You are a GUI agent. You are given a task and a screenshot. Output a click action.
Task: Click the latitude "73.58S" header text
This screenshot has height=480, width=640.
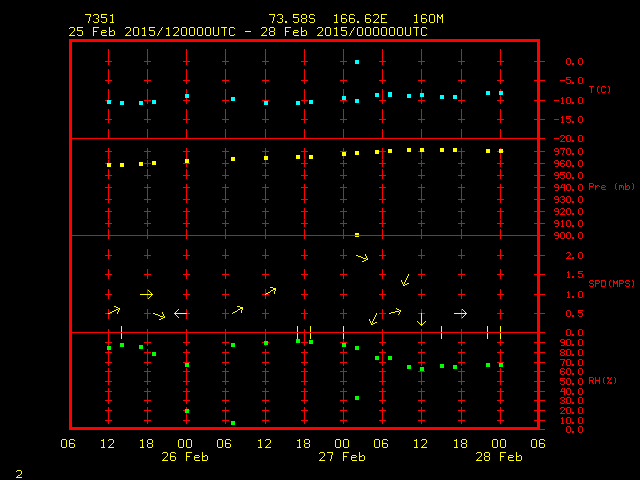coord(292,19)
